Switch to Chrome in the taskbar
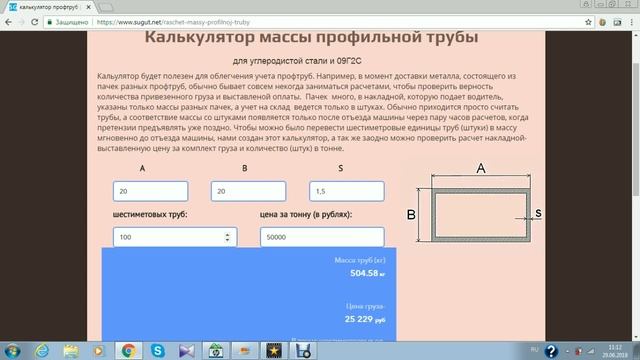This screenshot has width=640, height=360. coord(129,351)
